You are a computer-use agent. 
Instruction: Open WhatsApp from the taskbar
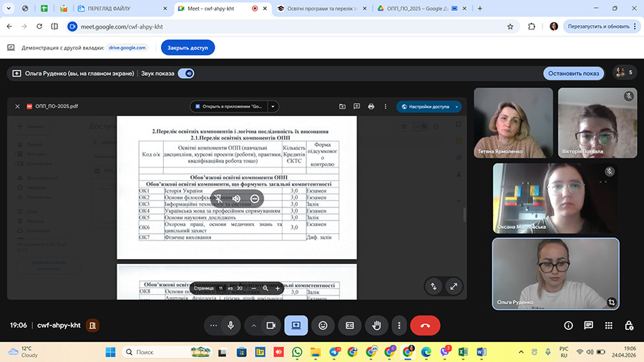click(x=297, y=352)
